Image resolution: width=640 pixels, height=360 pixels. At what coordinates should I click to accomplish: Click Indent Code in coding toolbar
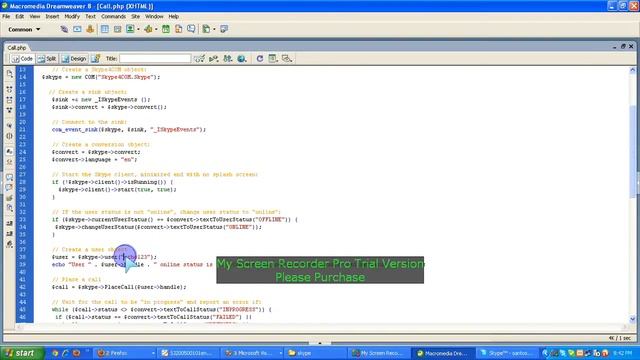coord(9,224)
